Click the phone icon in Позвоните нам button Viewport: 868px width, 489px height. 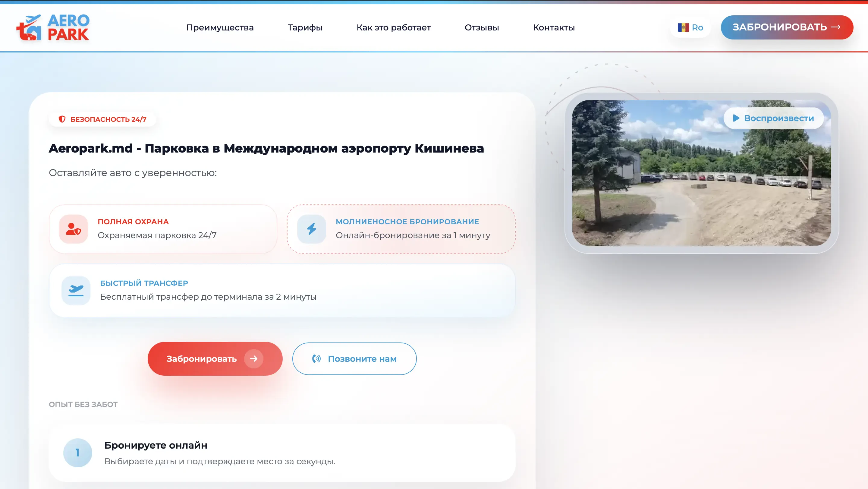click(x=316, y=358)
